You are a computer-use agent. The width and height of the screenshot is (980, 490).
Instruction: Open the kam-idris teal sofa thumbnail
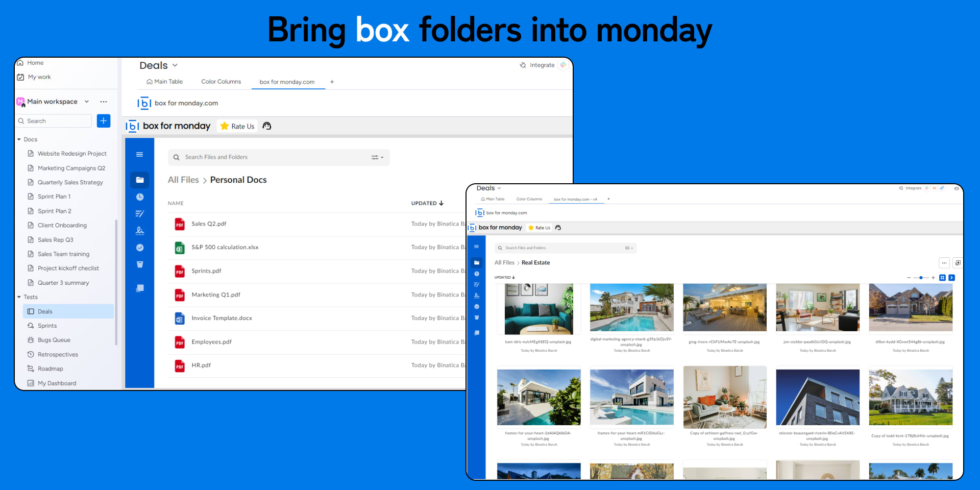pyautogui.click(x=538, y=309)
